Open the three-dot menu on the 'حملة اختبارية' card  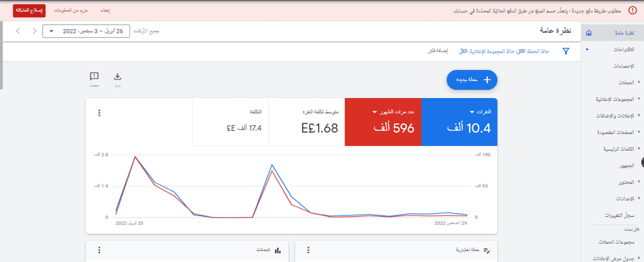pos(308,250)
